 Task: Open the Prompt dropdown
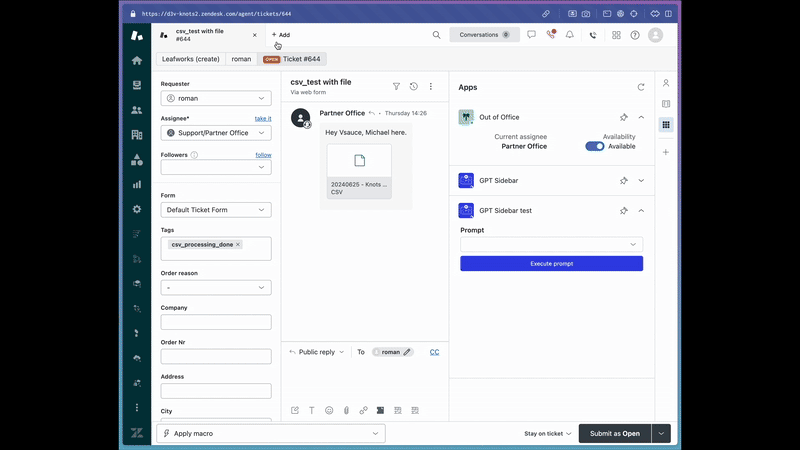(551, 244)
